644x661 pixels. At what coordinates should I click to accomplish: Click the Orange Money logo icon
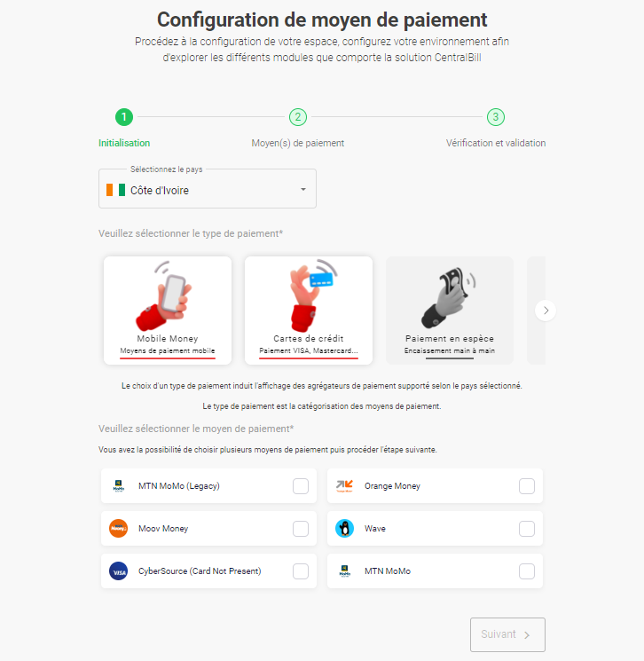coord(344,486)
